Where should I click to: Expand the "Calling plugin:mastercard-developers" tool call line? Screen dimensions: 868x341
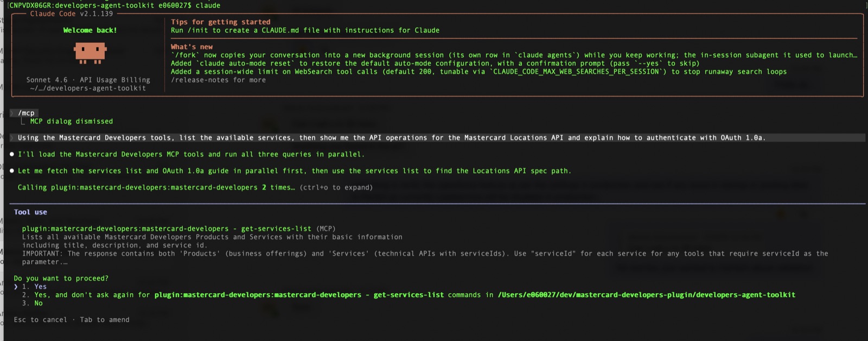[195, 187]
